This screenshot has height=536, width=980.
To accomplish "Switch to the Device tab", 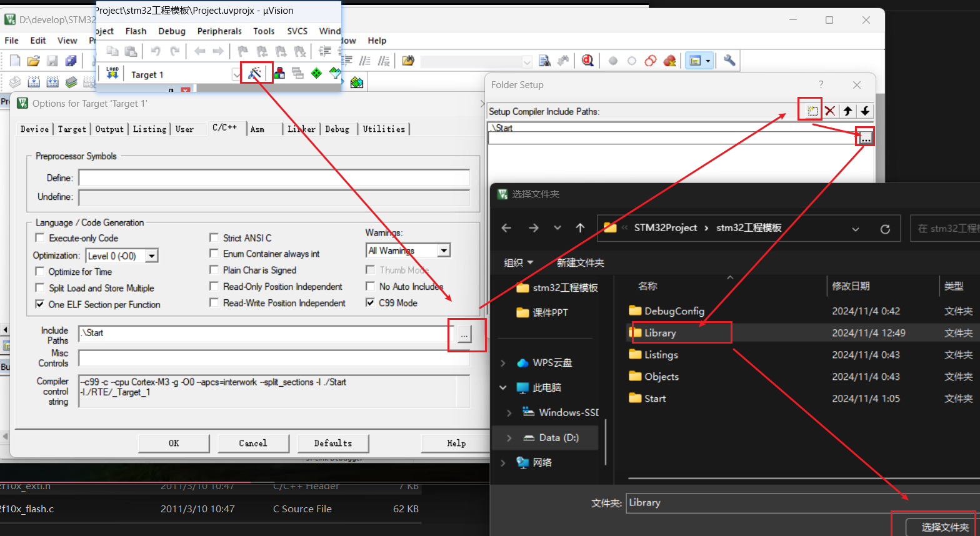I will click(34, 129).
